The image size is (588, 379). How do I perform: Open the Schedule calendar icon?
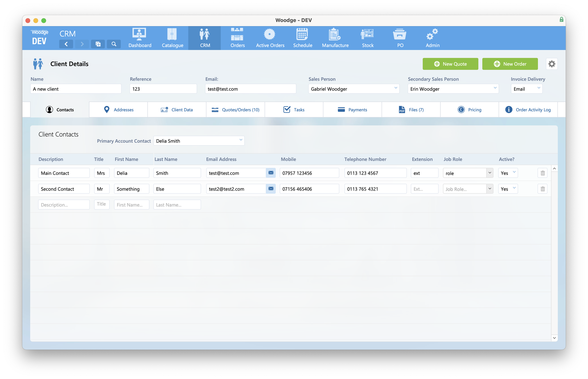[x=302, y=35]
